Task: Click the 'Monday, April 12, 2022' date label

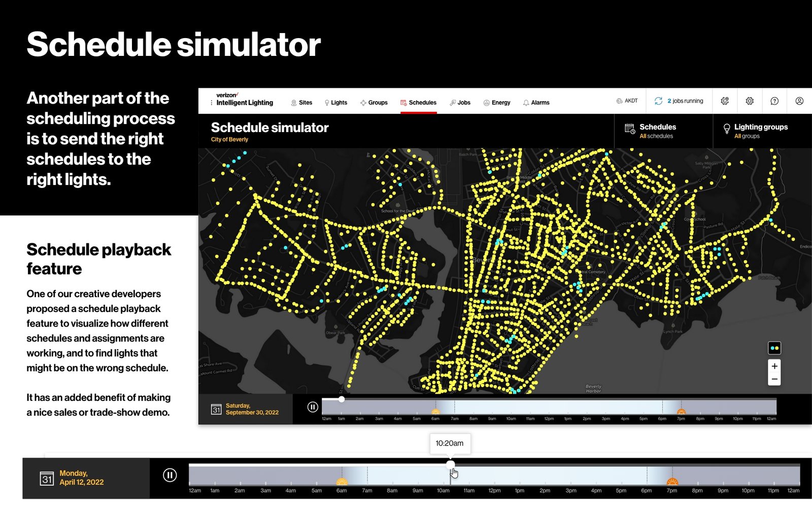Action: click(x=81, y=478)
